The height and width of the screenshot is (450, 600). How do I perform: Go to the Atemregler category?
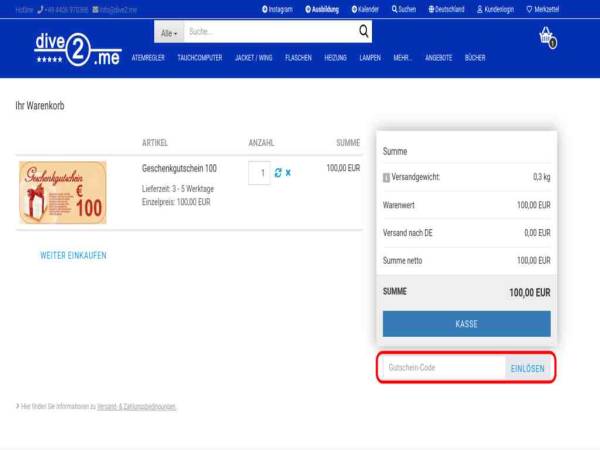click(x=148, y=58)
